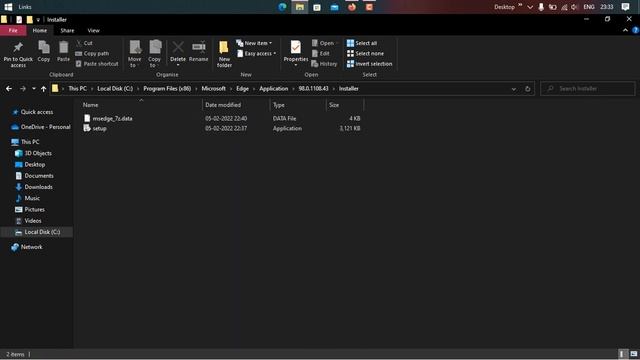Screen dimensions: 640x360
Task: Refresh the Installer folder
Action: [x=527, y=89]
